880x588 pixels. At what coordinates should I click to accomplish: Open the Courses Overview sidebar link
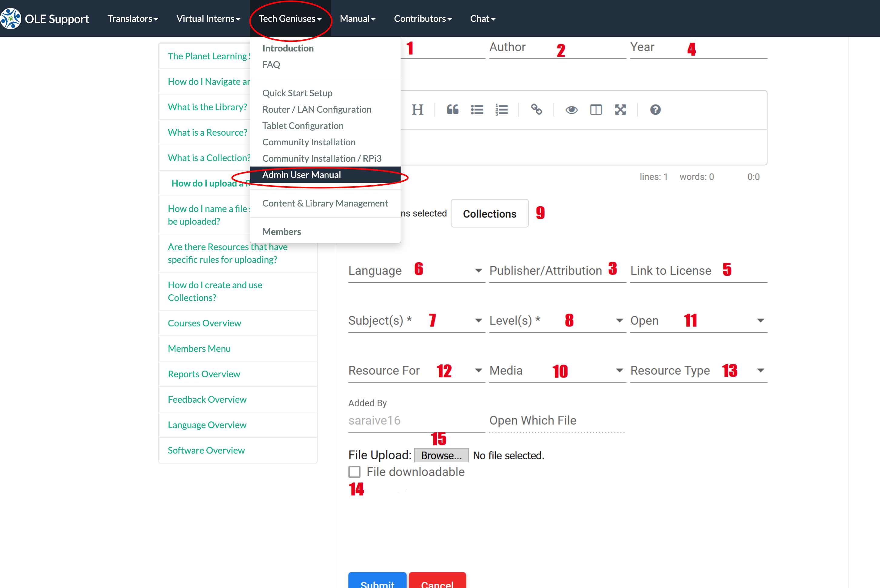click(x=238, y=323)
